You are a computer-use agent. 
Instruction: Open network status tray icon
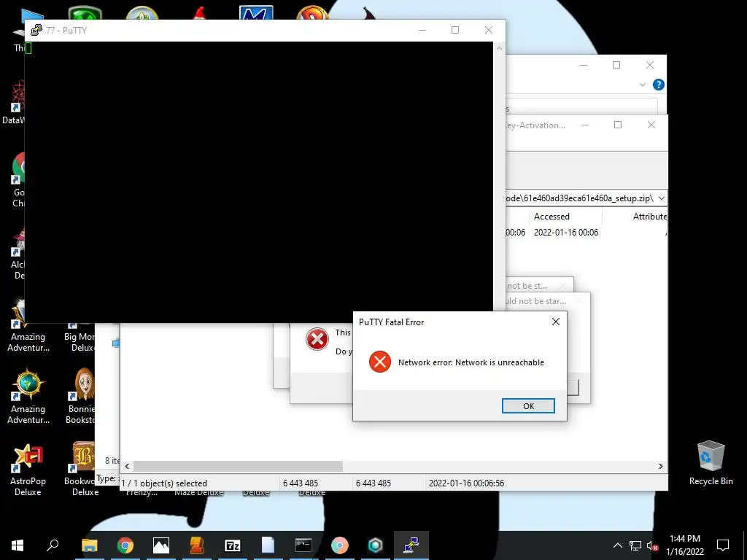click(x=635, y=545)
